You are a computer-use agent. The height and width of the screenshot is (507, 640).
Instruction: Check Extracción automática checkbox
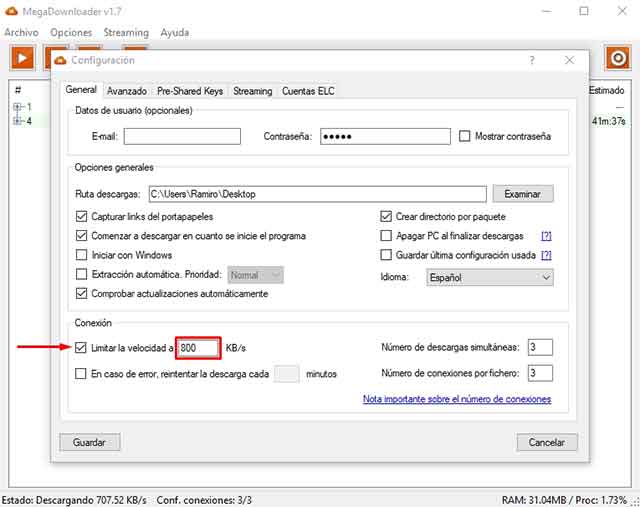82,274
